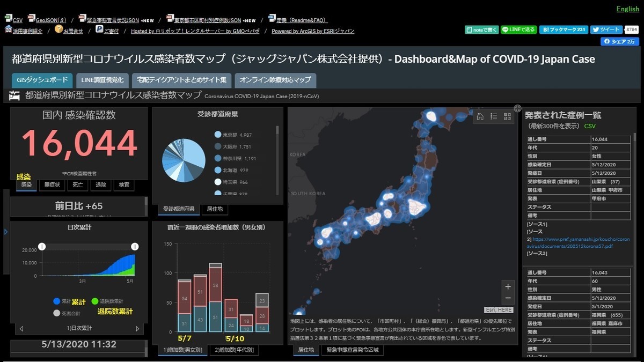Screen dimensions: 644x362
Task: Go to next chart in 日次累計 panel
Action: point(137,329)
